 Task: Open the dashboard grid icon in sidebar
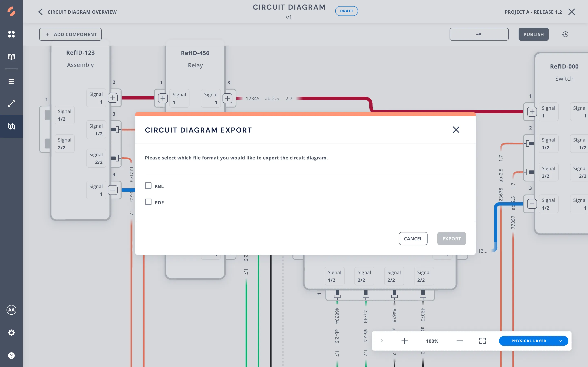pos(11,34)
